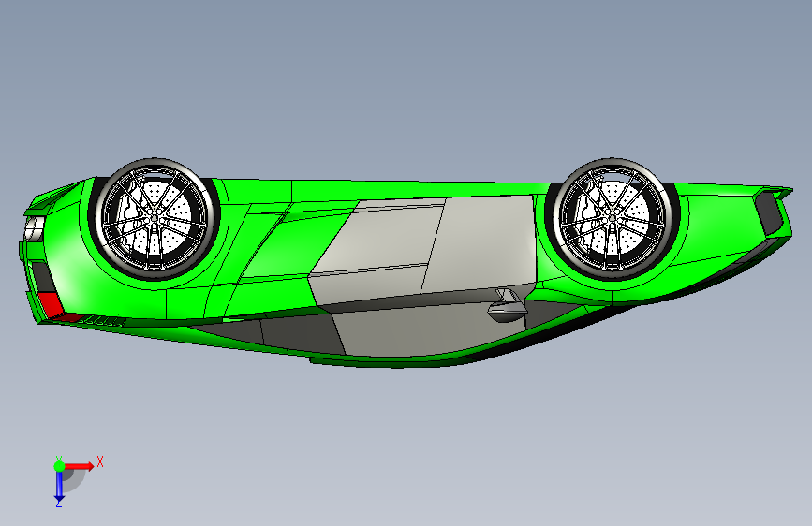
Task: Select the side mirror on the car model
Action: point(508,306)
